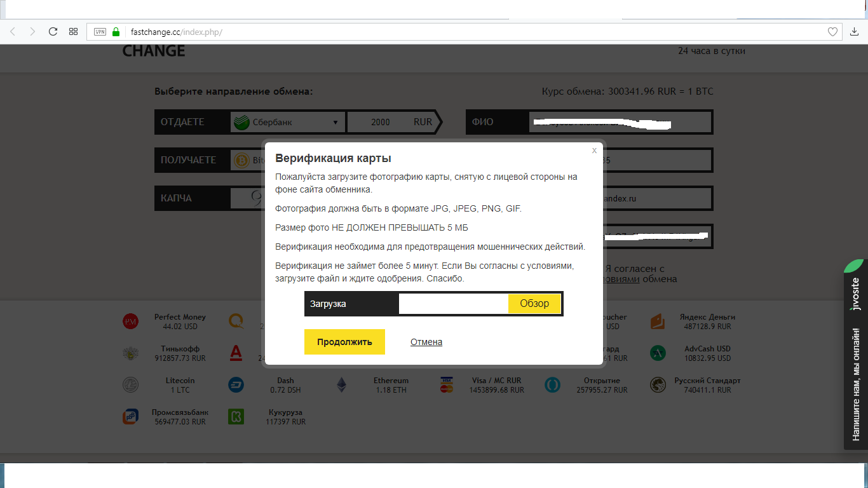Click the browser back arrow
The width and height of the screenshot is (868, 488).
tap(13, 32)
